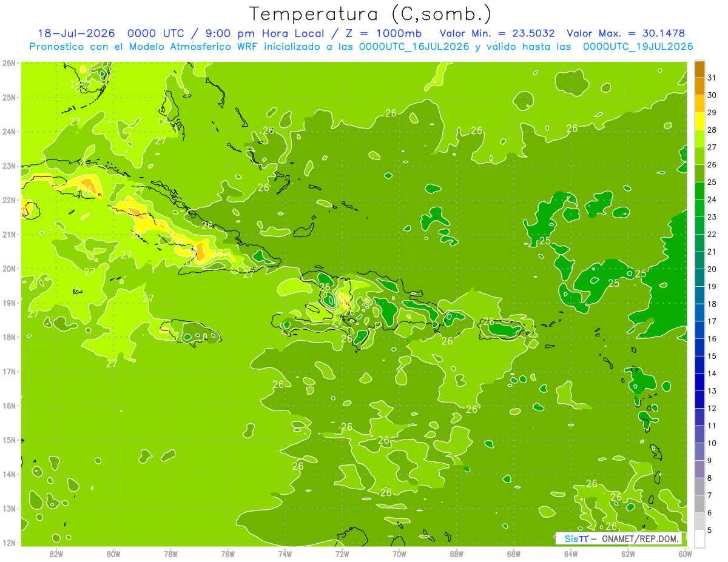Image resolution: width=728 pixels, height=562 pixels.
Task: Click the colorbar label 28
Action: click(x=712, y=129)
